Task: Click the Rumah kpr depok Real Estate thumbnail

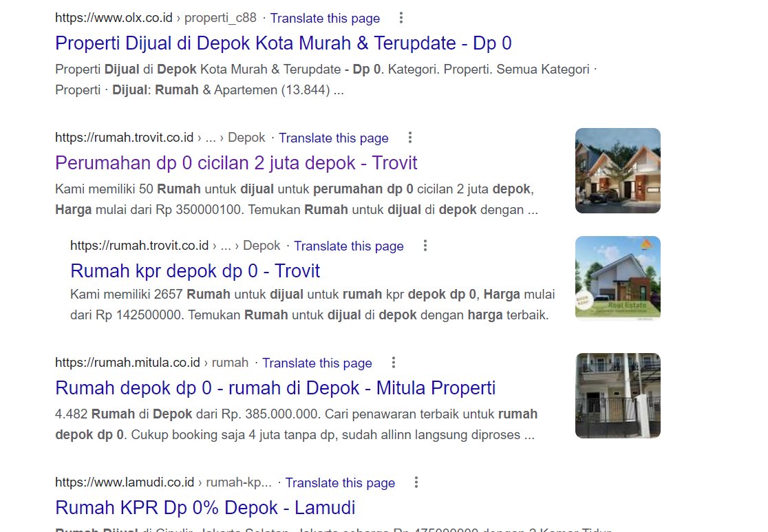Action: pos(617,278)
